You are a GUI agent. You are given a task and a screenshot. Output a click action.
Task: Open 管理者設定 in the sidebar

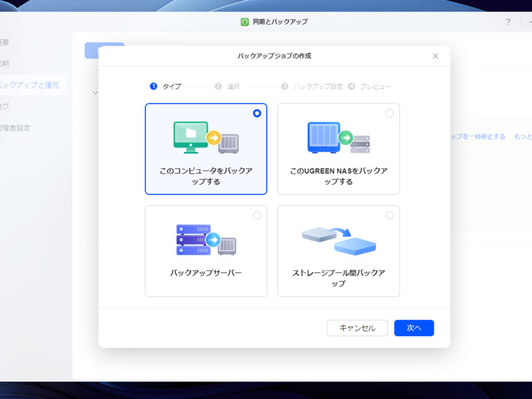15,128
